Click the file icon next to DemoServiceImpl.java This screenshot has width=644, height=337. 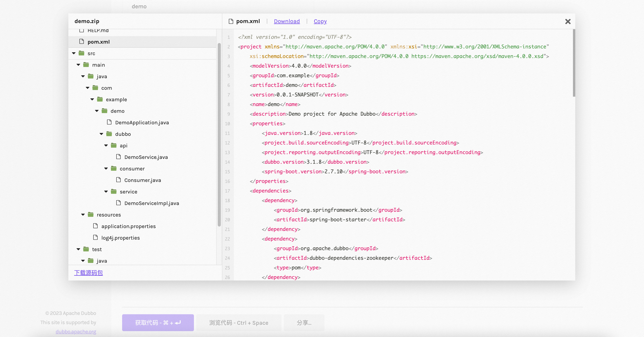[118, 203]
